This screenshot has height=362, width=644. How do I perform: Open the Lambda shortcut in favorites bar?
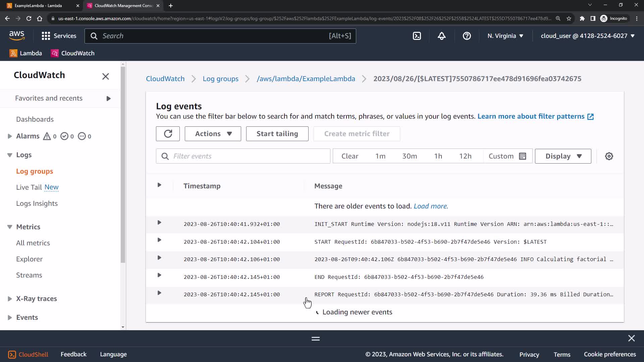[x=26, y=53]
